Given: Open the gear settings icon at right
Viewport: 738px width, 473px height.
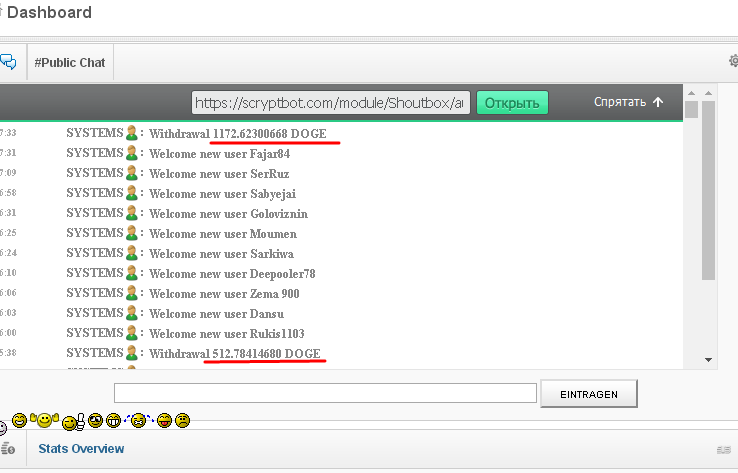Looking at the screenshot, I should click(x=733, y=62).
